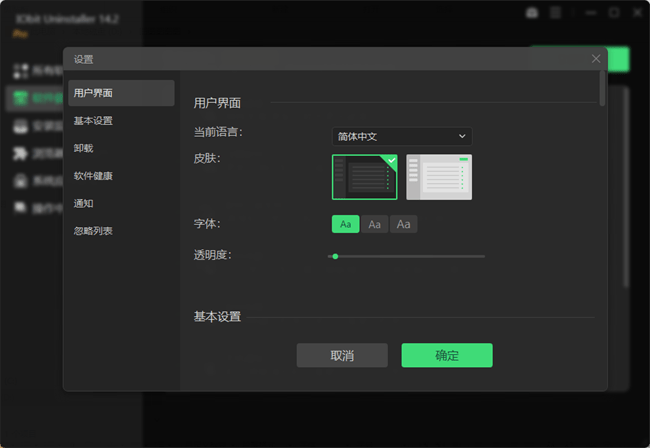Close the settings dialog with X icon

tap(596, 59)
